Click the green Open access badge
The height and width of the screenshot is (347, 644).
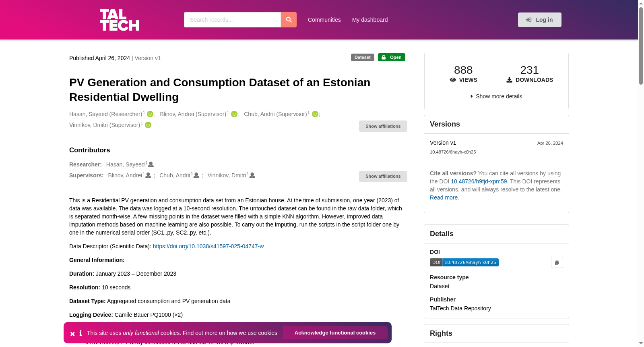pos(392,57)
